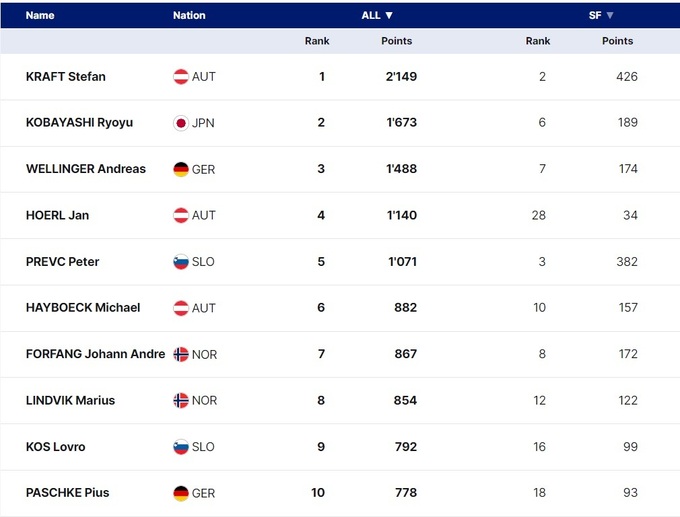Viewport: 680px width, 517px height.
Task: Click Germany flag icon beside PASCHKE Pius
Action: [181, 493]
